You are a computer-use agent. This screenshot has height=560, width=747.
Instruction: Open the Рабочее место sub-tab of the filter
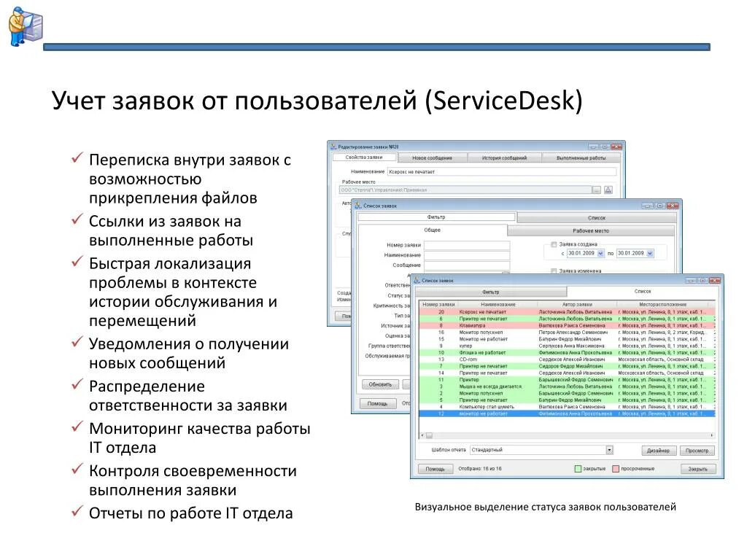[x=591, y=230]
